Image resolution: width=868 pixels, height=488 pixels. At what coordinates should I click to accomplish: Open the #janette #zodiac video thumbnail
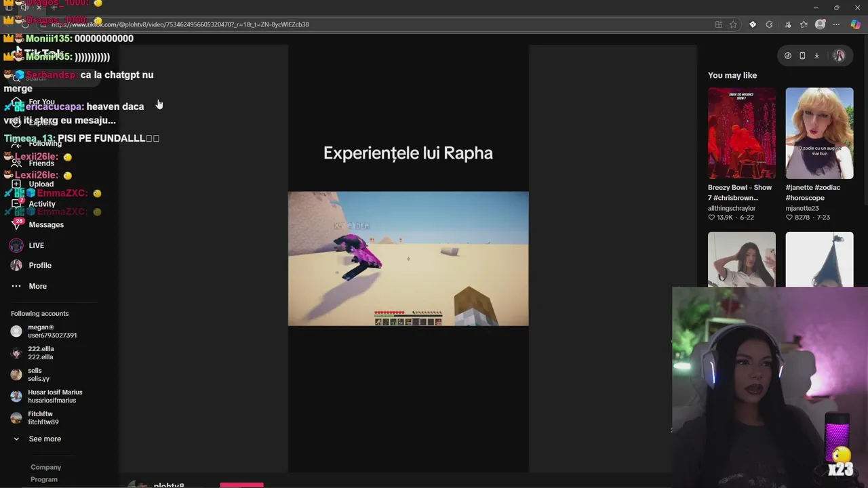(x=819, y=133)
